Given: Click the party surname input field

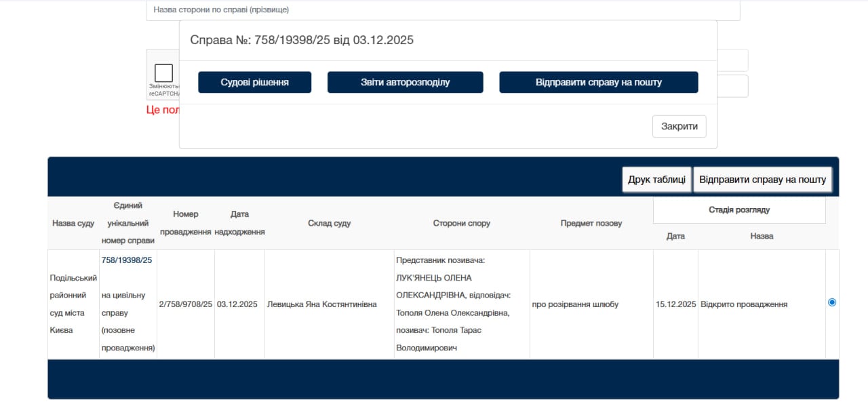Looking at the screenshot, I should pyautogui.click(x=442, y=10).
